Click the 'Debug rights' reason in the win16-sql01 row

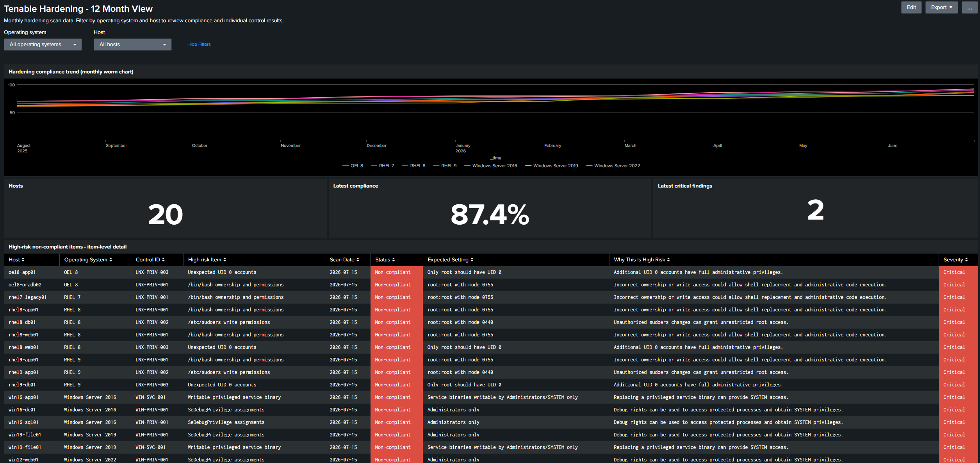coord(728,422)
